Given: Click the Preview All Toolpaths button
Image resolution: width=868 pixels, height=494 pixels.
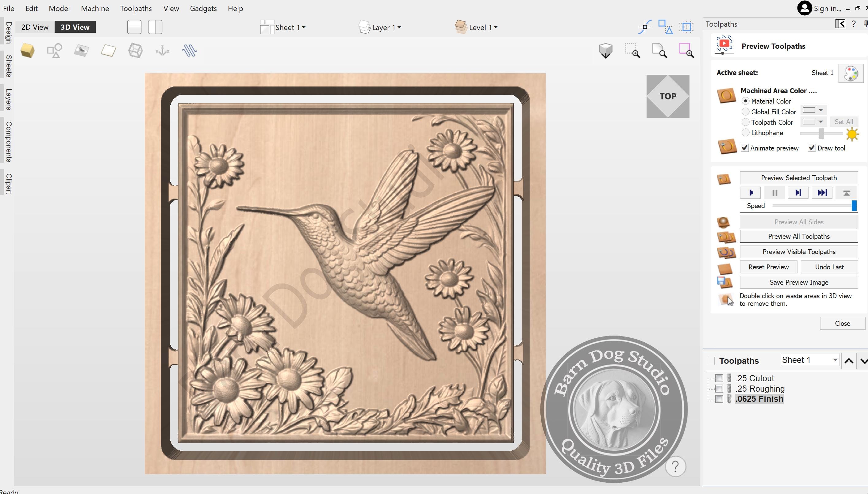Looking at the screenshot, I should 798,236.
